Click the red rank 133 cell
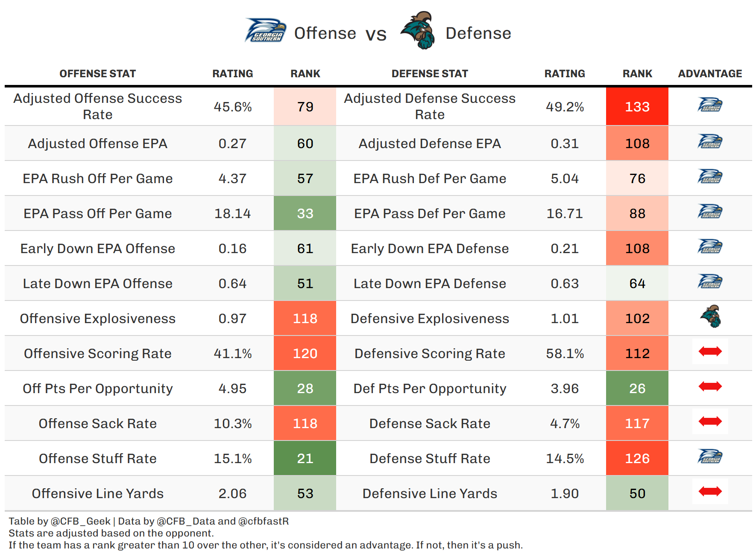 click(637, 107)
